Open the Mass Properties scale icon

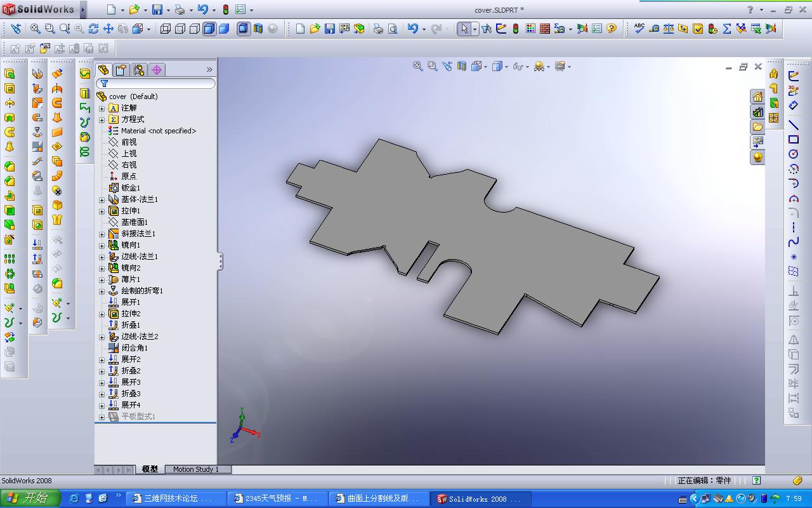pos(669,29)
